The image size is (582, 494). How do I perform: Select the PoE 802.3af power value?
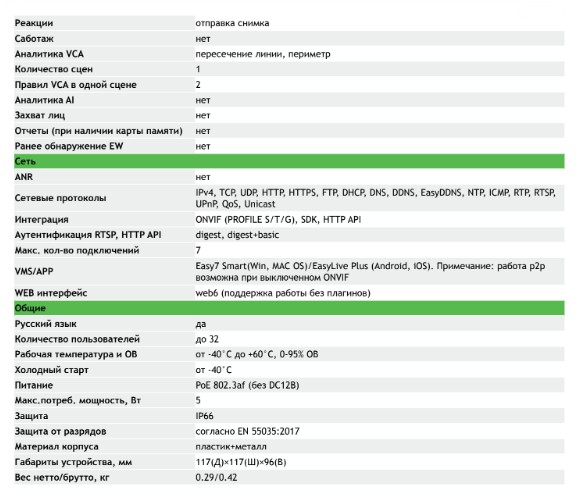[247, 385]
